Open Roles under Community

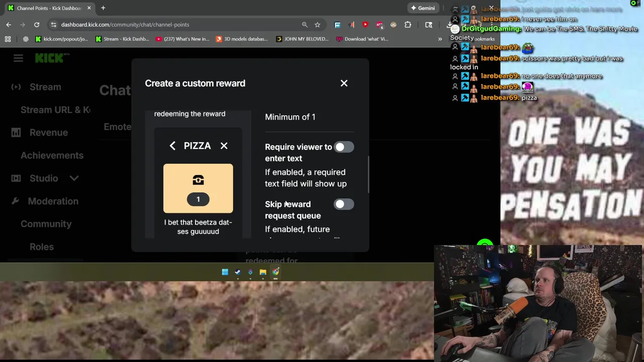(x=41, y=247)
